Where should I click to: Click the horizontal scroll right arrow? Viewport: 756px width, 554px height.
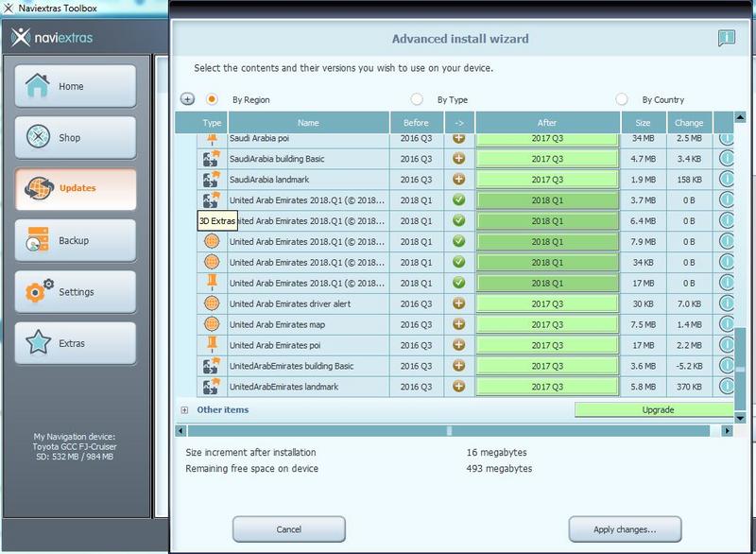click(727, 430)
